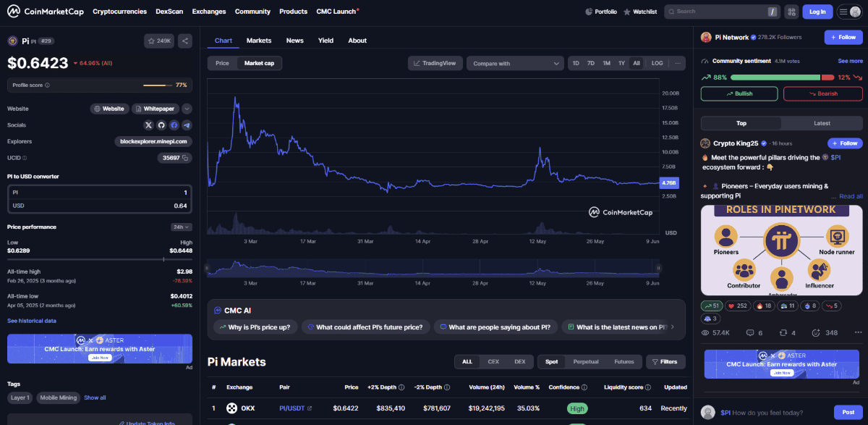Open Pi's Telegram social icon

click(x=187, y=125)
